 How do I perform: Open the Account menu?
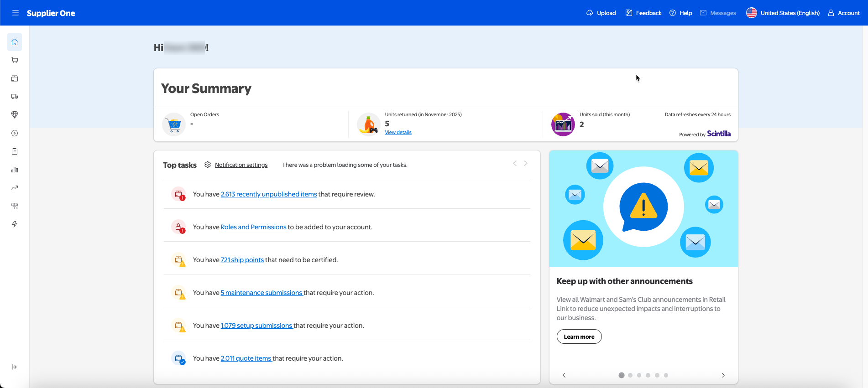click(x=844, y=13)
